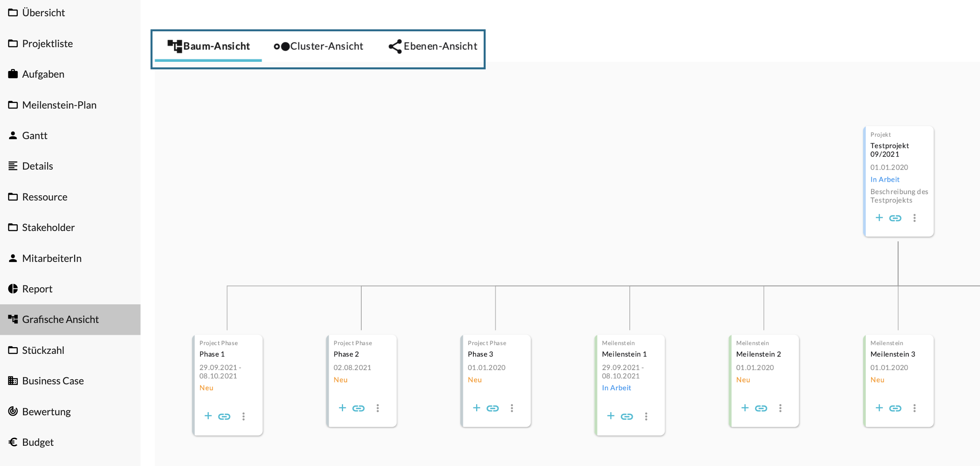Select the Meilenstein 1 card title
Screen dimensions: 980x466
(624, 354)
